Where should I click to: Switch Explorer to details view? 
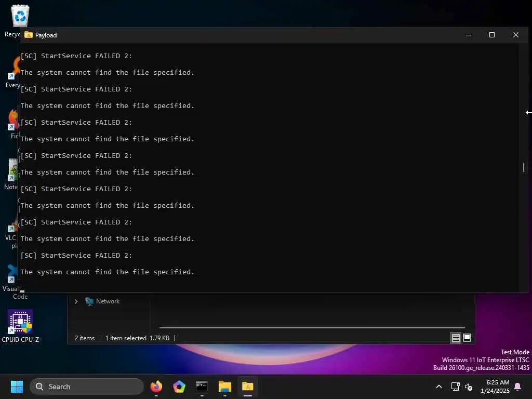(456, 338)
